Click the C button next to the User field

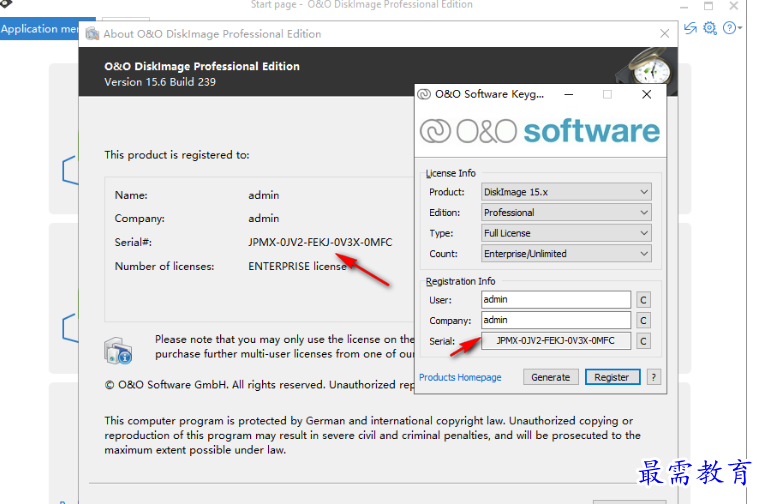pyautogui.click(x=643, y=300)
